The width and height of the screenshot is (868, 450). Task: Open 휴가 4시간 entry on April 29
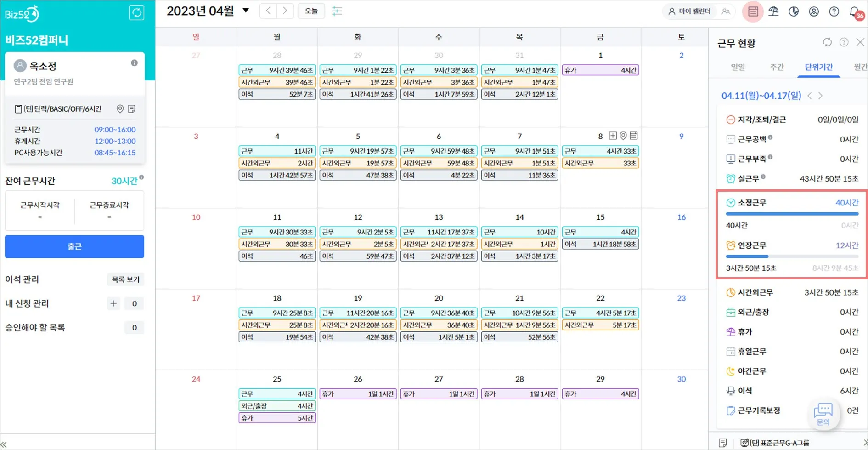[x=600, y=394]
